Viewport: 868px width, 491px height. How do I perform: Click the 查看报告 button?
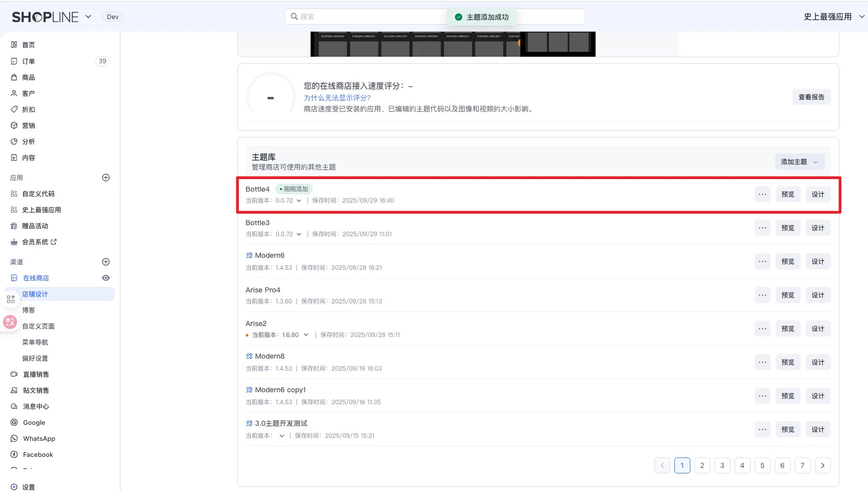pos(811,97)
